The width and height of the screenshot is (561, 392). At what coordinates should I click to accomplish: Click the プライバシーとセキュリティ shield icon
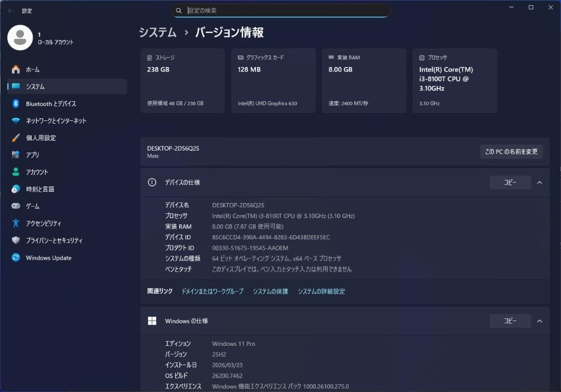(16, 240)
